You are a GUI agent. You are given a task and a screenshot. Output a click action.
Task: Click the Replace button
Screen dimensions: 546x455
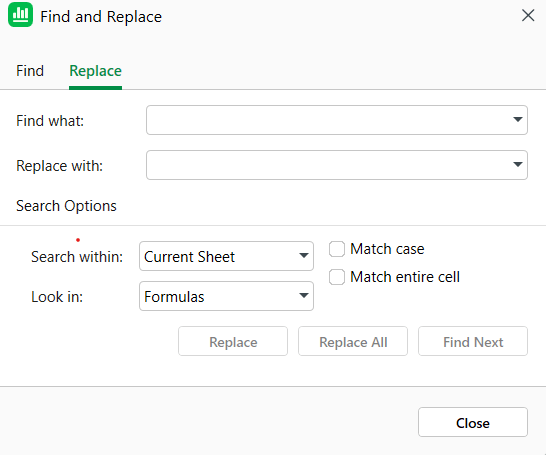(x=233, y=342)
